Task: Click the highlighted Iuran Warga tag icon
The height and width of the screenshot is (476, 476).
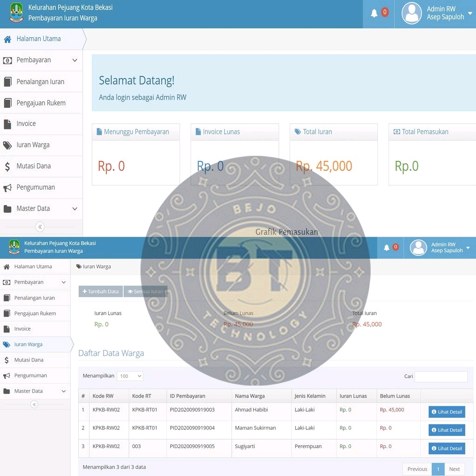Action: coord(7,344)
